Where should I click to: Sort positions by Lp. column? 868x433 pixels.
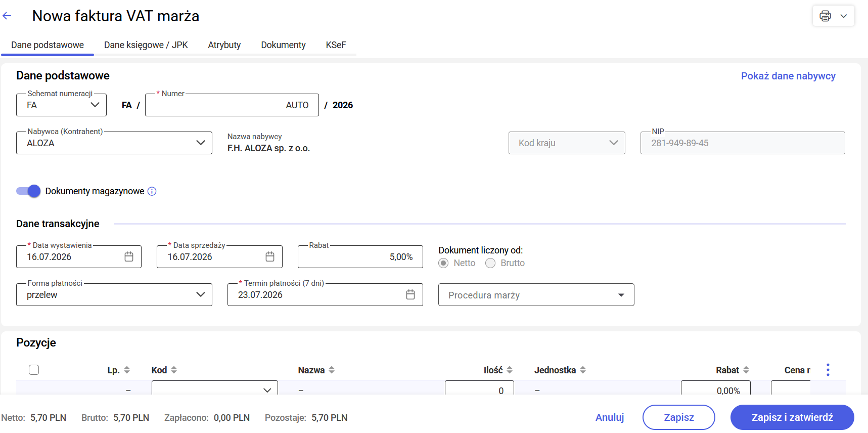point(127,370)
